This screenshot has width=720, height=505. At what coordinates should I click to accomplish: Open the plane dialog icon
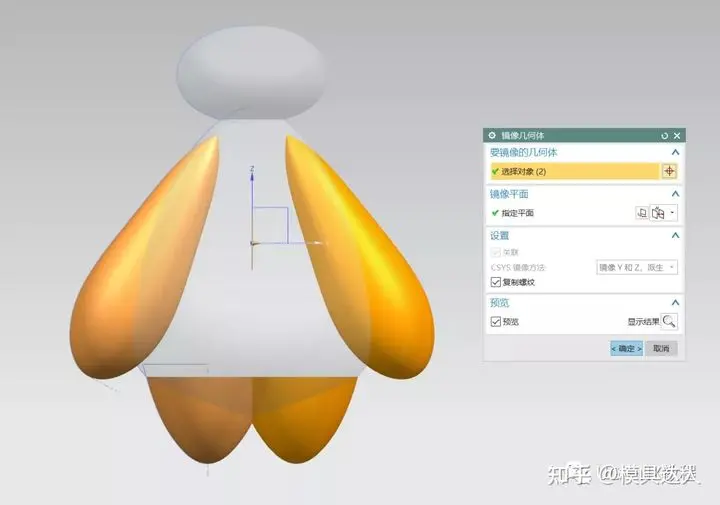coord(642,213)
